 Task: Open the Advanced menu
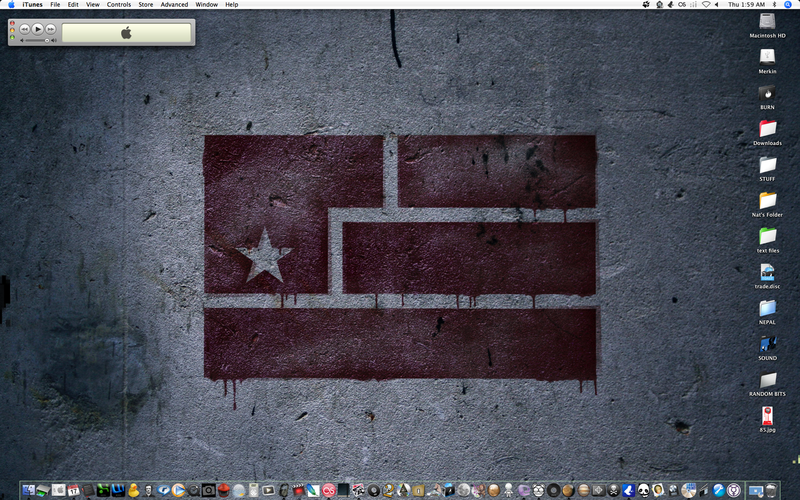tap(174, 5)
